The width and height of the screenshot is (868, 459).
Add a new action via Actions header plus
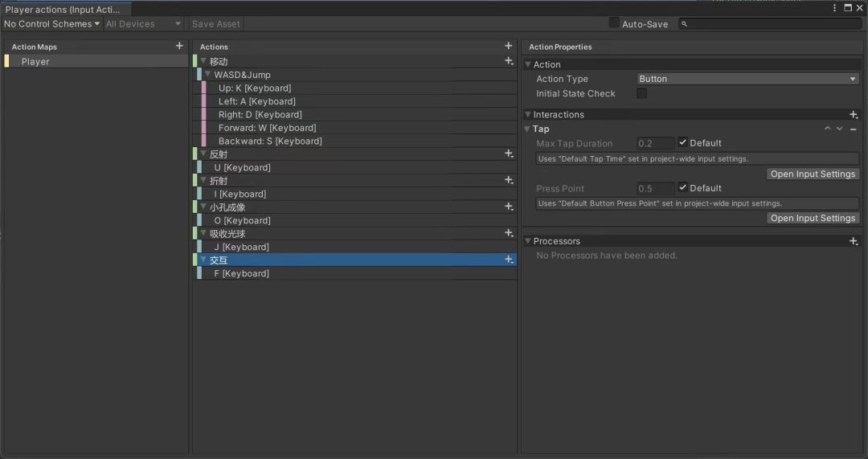click(508, 46)
